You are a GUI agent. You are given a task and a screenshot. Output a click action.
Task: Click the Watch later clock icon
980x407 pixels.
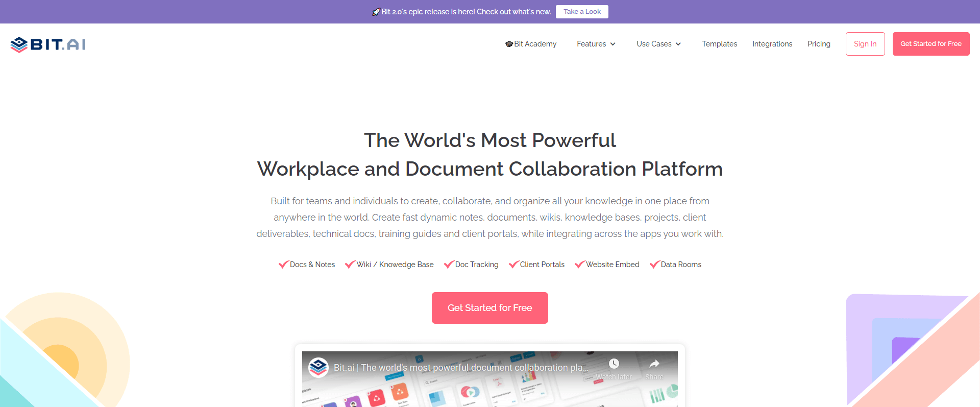(x=614, y=364)
